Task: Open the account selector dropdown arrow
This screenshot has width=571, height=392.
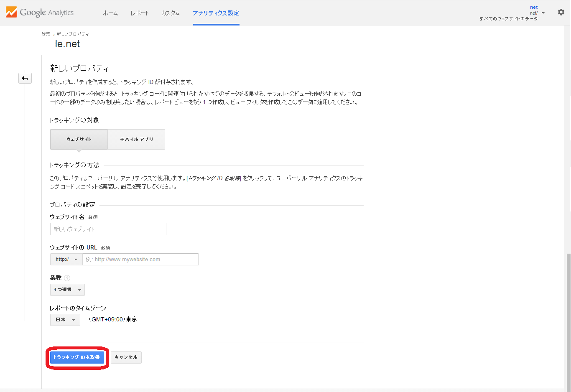Action: coord(543,13)
